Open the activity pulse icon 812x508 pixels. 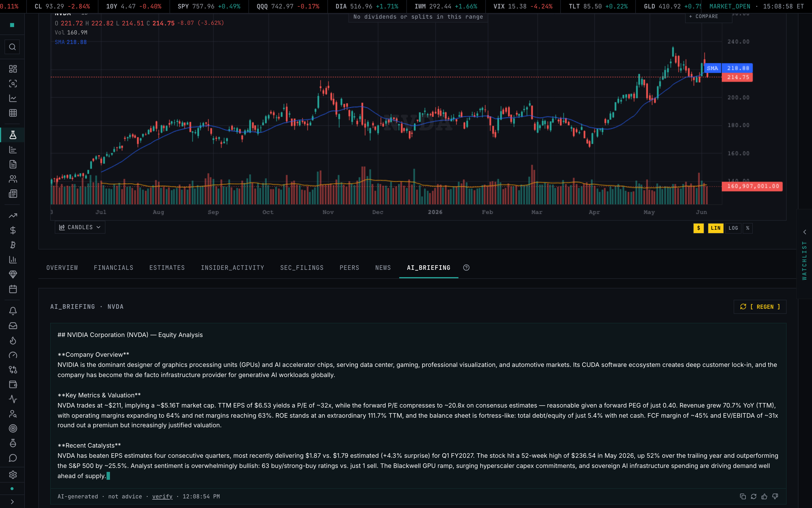13,399
